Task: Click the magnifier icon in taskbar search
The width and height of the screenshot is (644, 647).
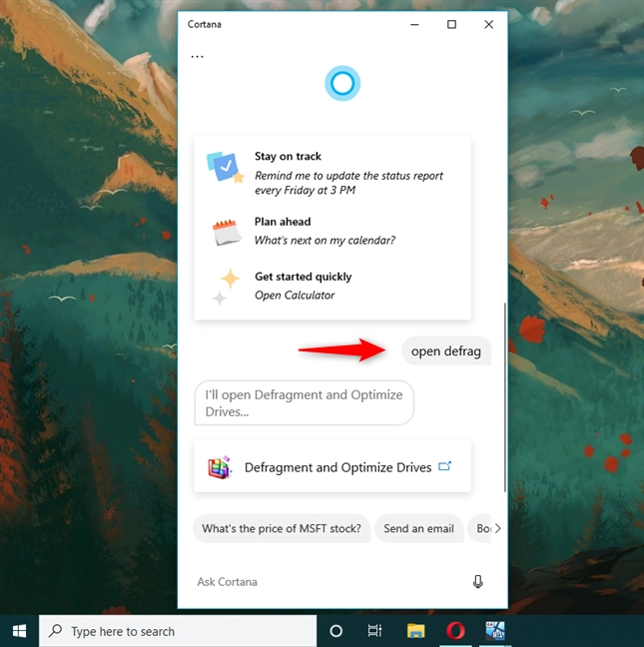Action: [55, 630]
